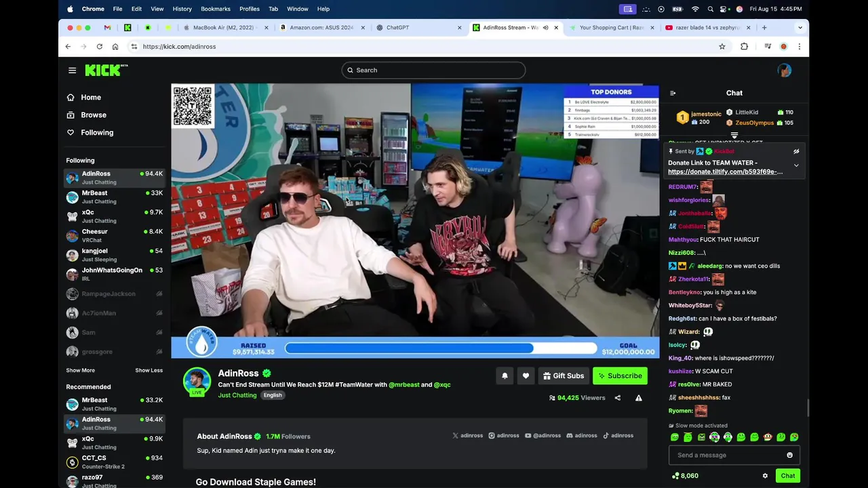The image size is (868, 488).
Task: Switch to razer blade 14 vs zephyrus tab
Action: (x=707, y=28)
